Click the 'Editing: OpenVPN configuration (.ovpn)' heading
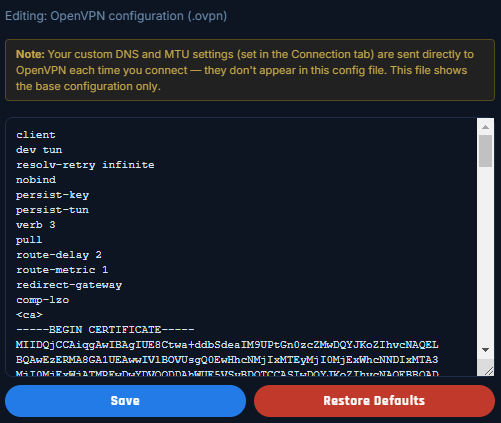The height and width of the screenshot is (423, 501). (x=116, y=16)
